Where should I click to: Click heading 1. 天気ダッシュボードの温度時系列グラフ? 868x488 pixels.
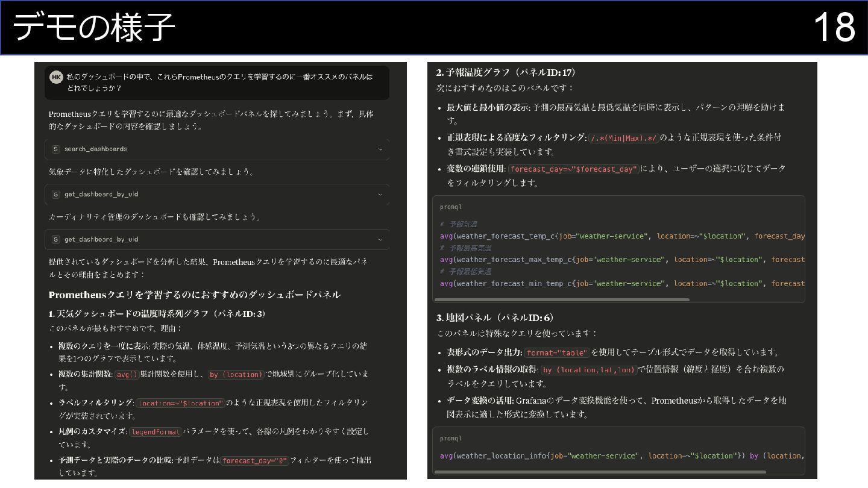[157, 314]
